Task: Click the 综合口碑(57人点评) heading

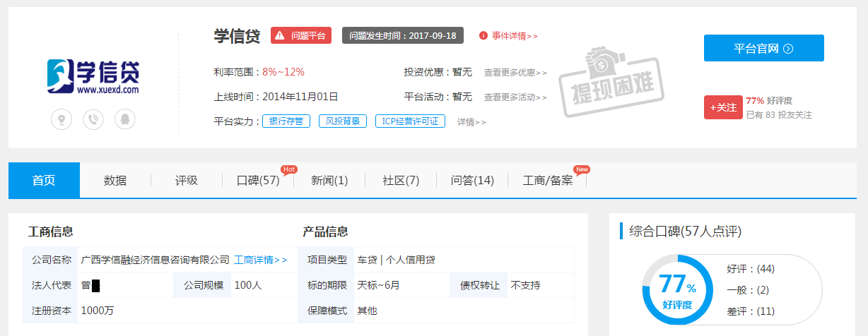Action: click(685, 232)
